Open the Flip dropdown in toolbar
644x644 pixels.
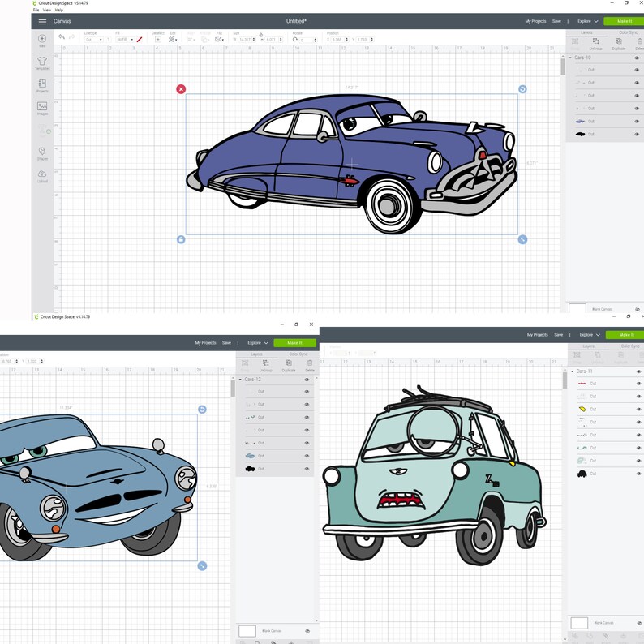(219, 40)
